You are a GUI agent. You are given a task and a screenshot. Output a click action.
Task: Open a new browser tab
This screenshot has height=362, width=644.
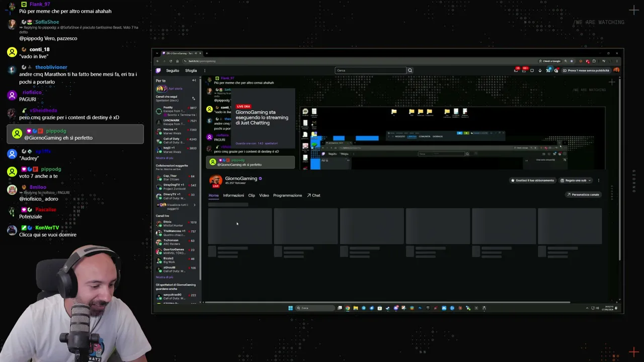click(x=206, y=53)
